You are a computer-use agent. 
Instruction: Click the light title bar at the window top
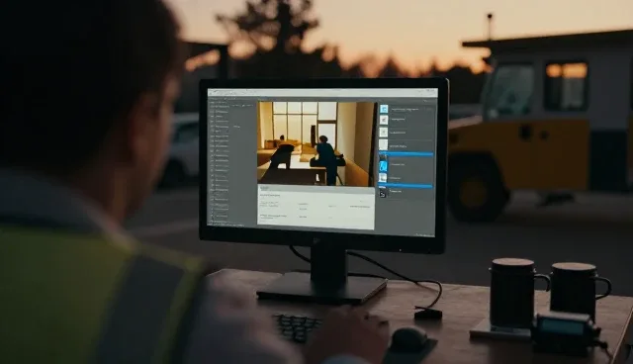click(322, 93)
